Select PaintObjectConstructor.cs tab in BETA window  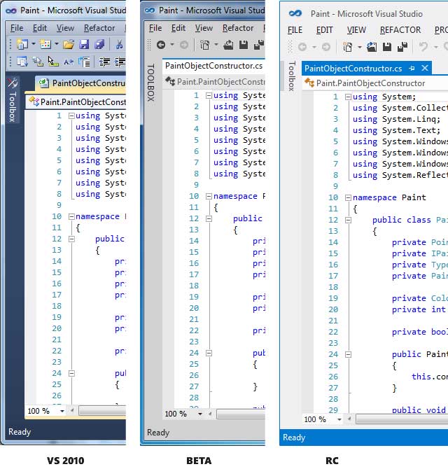(213, 66)
